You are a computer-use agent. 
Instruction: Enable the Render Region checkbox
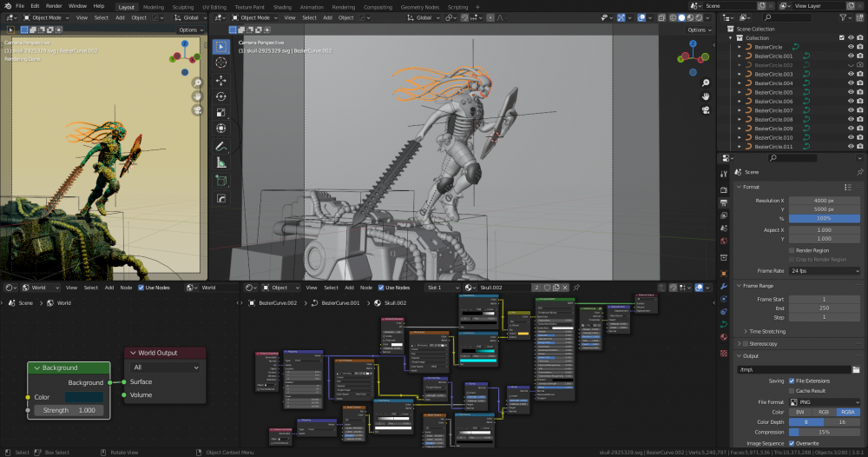(792, 250)
